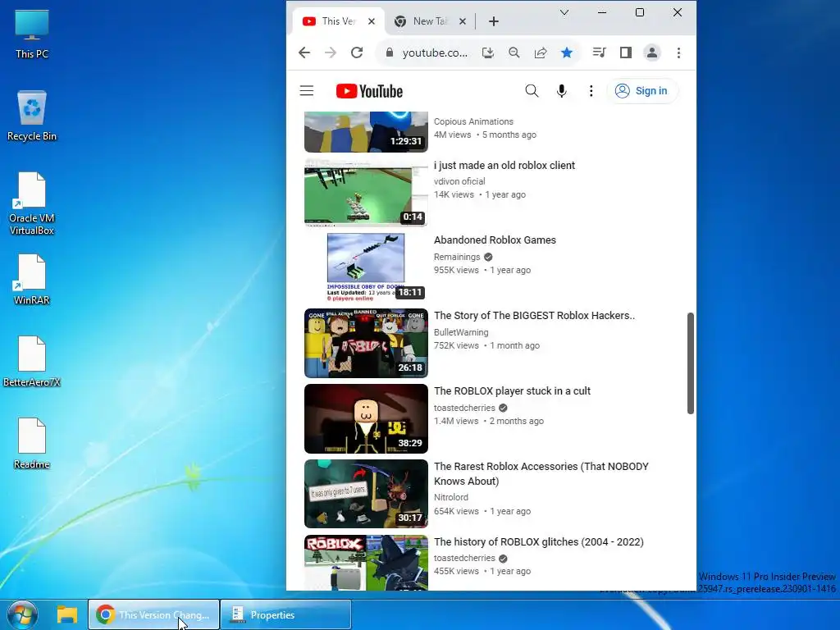Open Chrome three-dot menu
Image resolution: width=840 pixels, height=630 pixels.
(678, 52)
